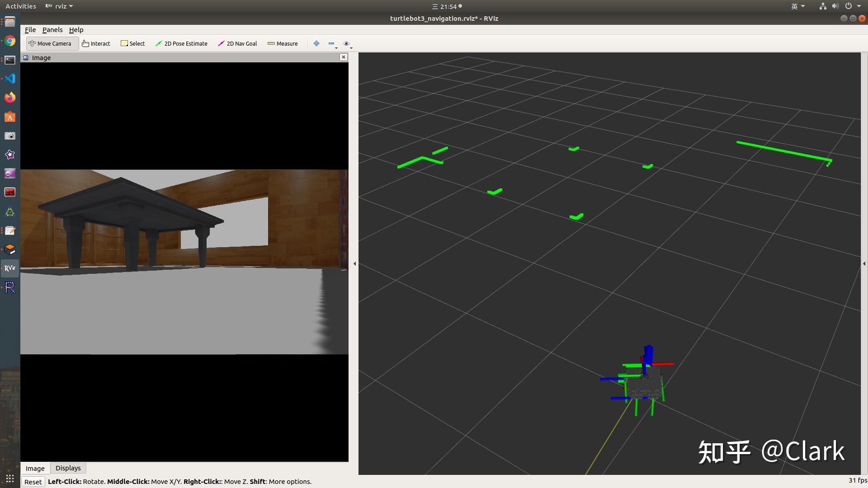Open the camera screenshot app in dock
This screenshot has width=868, height=488.
click(10, 136)
